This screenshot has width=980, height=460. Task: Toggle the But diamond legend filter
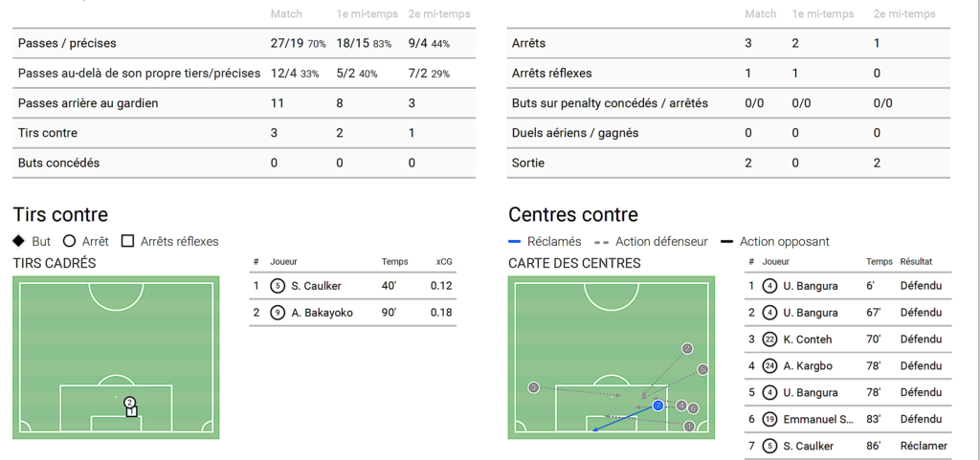pos(19,242)
